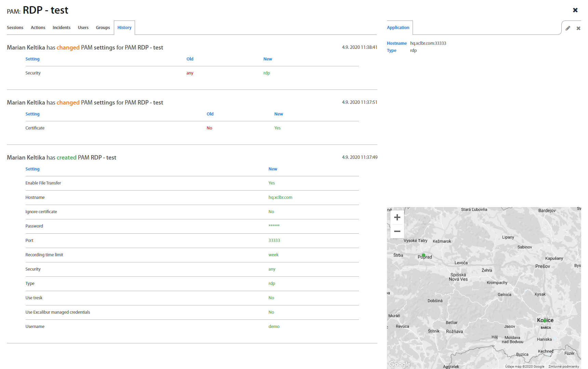
Task: Click the green marker at Košice
Action: (545, 320)
